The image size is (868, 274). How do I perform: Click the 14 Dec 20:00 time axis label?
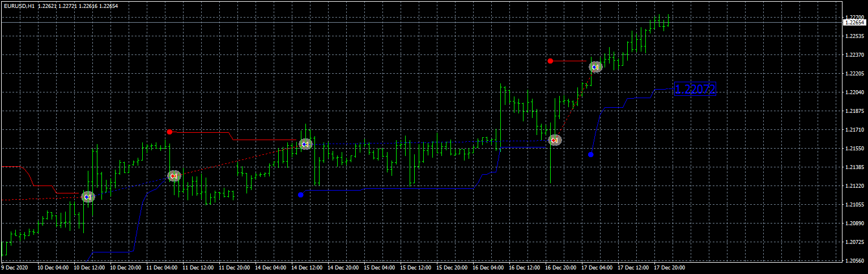343,267
